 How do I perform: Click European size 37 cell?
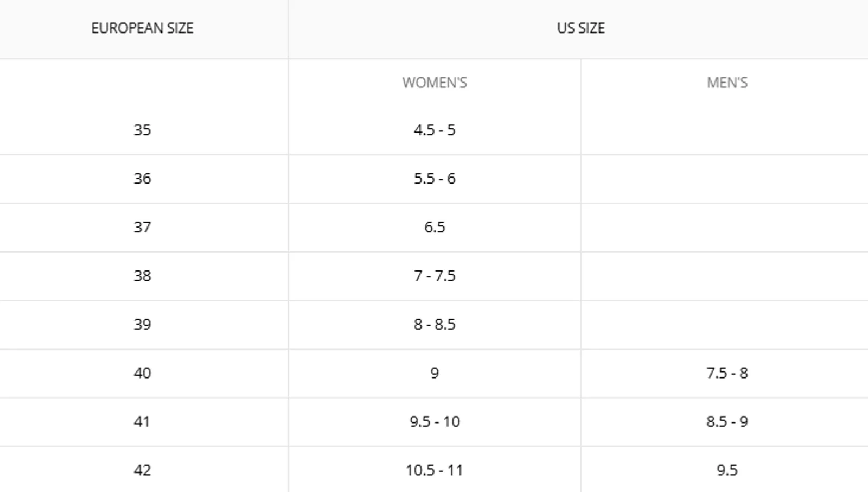[142, 228]
